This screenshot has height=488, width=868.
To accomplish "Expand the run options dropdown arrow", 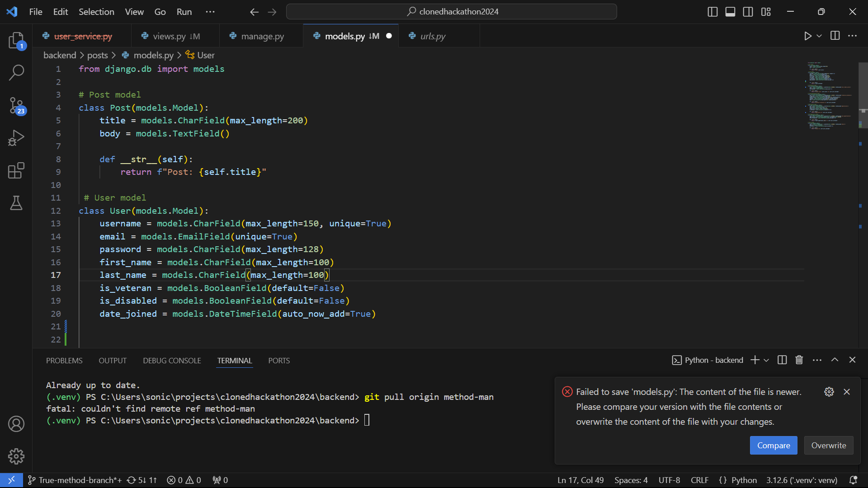I will (x=819, y=36).
